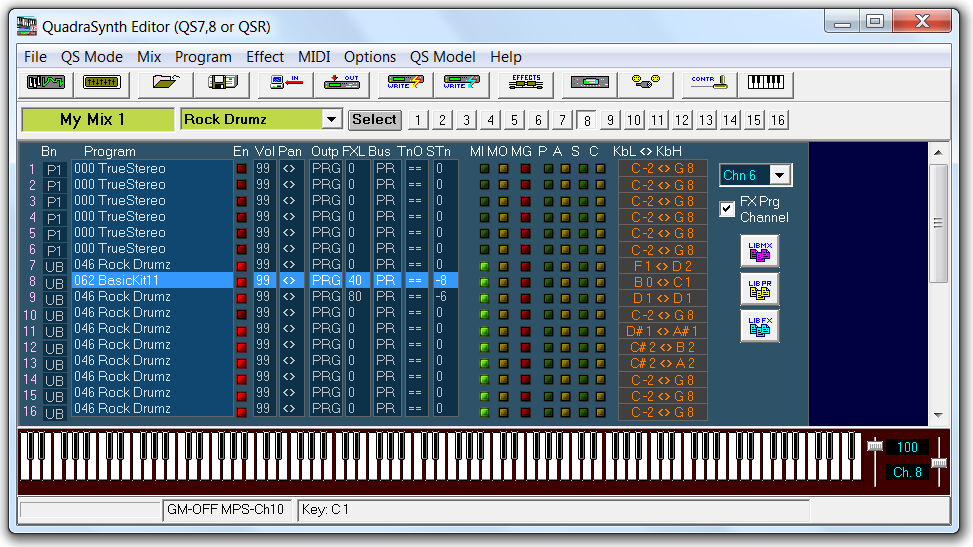This screenshot has height=547, width=973.
Task: Open the LIB PR program library
Action: [759, 289]
